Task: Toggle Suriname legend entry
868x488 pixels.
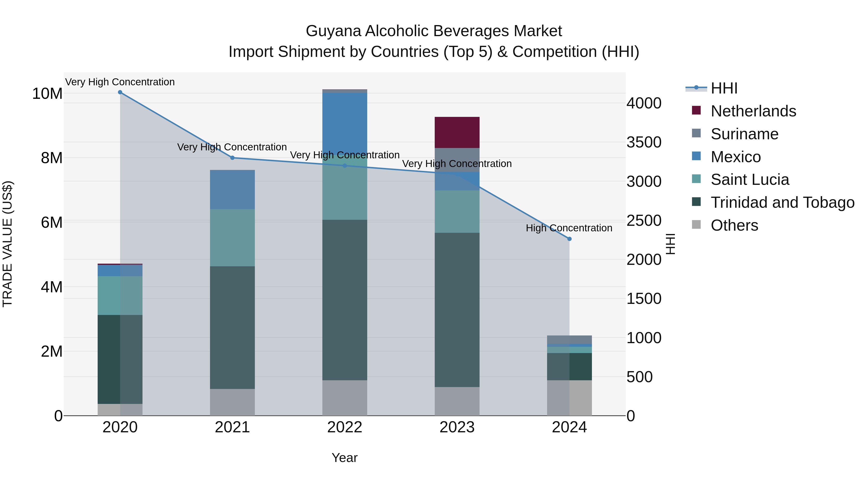Action: pyautogui.click(x=735, y=134)
